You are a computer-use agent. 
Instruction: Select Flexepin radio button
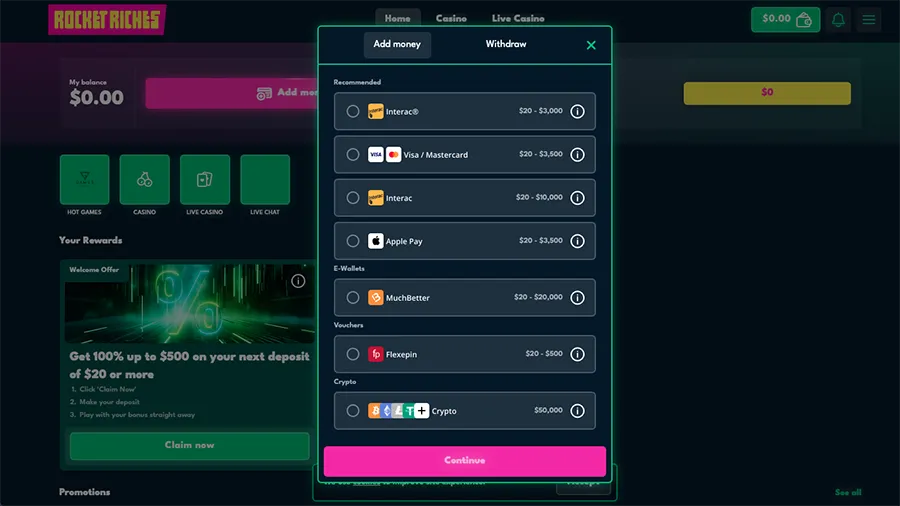coord(353,354)
